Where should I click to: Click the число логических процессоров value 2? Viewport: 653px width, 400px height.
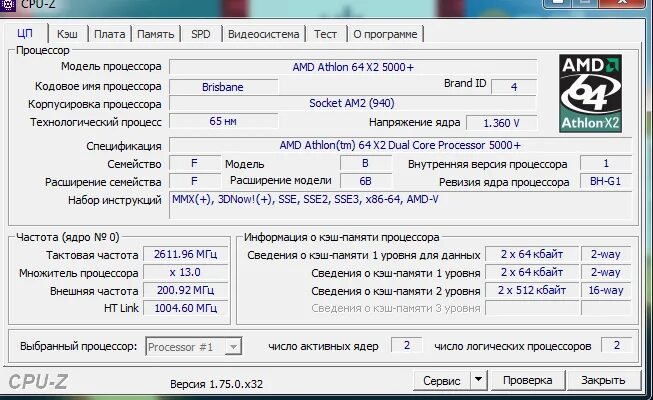point(617,345)
